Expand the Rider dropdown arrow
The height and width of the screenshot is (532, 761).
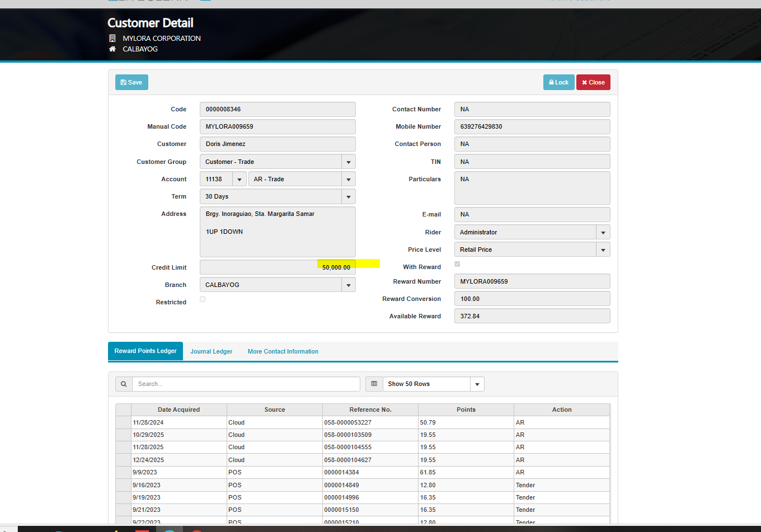603,233
